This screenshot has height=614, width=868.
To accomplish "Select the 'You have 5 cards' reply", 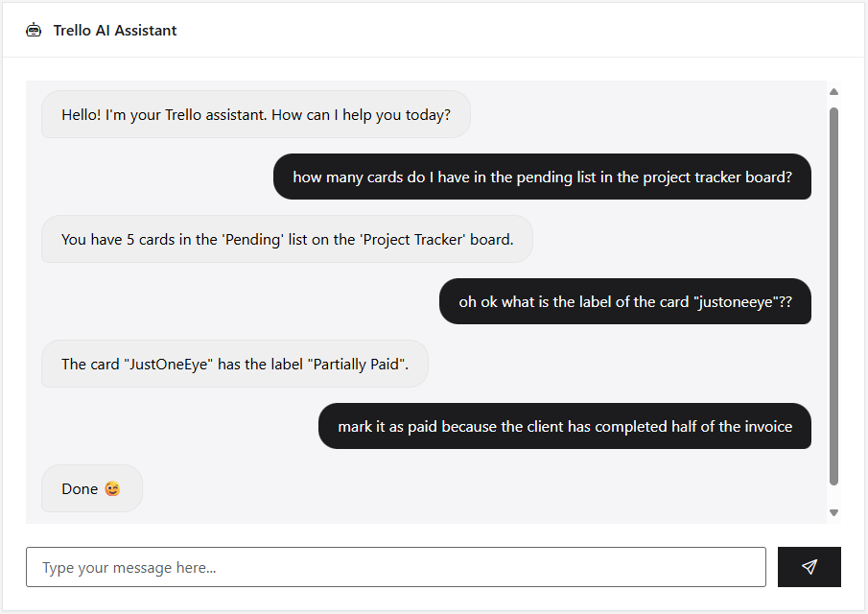I will point(286,240).
